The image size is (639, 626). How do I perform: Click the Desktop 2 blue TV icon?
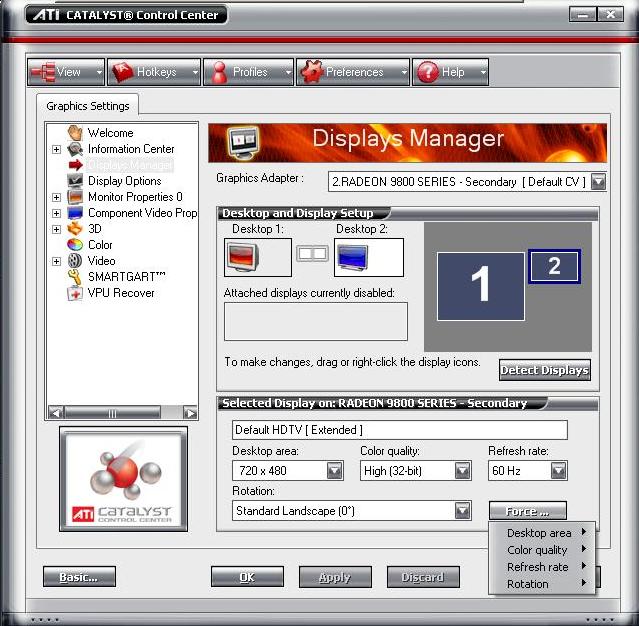353,258
